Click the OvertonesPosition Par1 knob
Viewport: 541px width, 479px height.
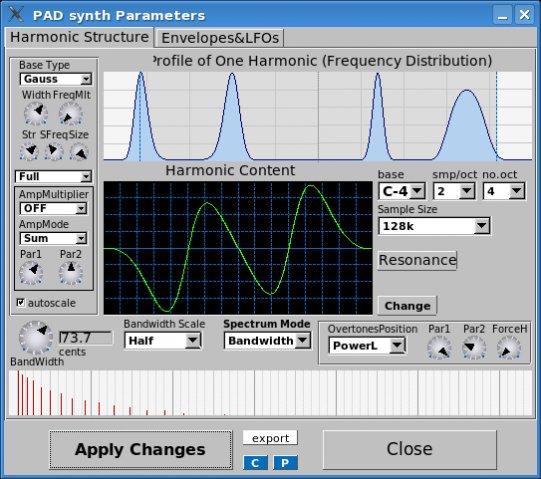[x=439, y=348]
